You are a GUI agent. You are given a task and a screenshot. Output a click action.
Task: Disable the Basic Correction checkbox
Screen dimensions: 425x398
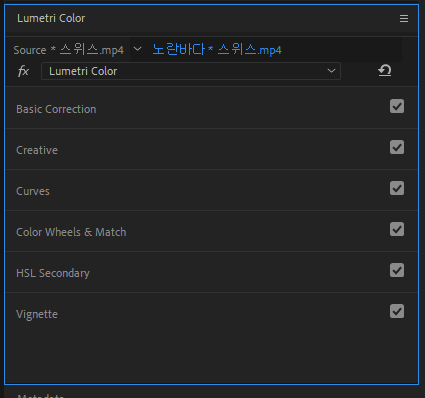tap(397, 106)
